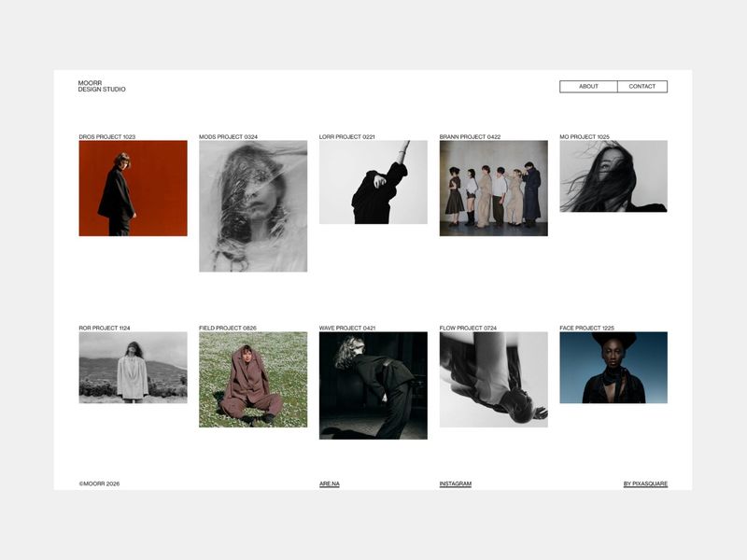
Task: Click the FIELD PROJECT 0826 title
Action: pyautogui.click(x=228, y=329)
